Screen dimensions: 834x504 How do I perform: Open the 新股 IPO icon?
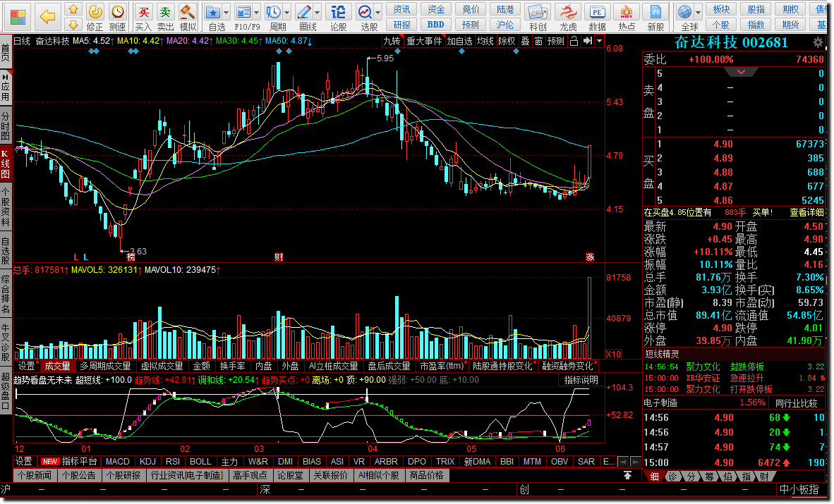point(655,11)
